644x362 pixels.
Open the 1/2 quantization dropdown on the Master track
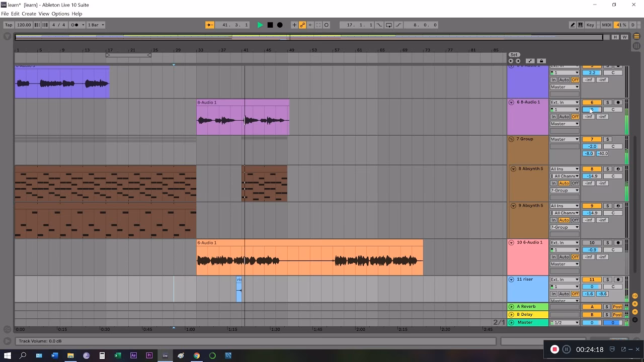tap(565, 322)
